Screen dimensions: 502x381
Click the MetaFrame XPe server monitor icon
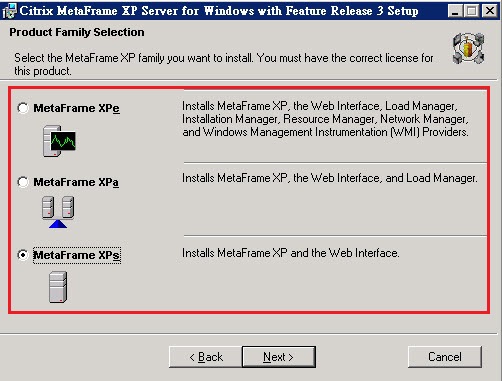[59, 141]
